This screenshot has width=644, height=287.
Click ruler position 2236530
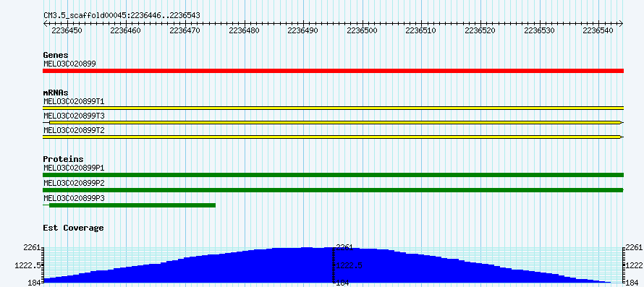click(539, 30)
